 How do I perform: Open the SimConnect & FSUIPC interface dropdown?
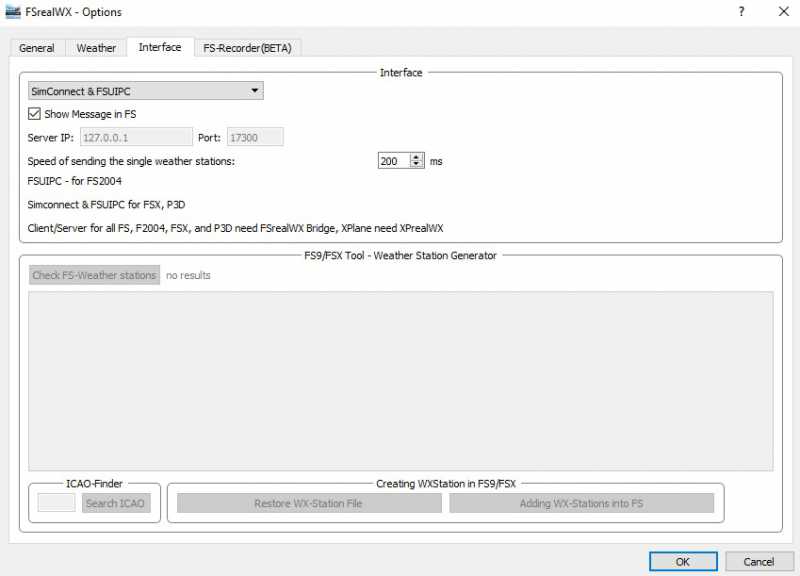pyautogui.click(x=146, y=91)
